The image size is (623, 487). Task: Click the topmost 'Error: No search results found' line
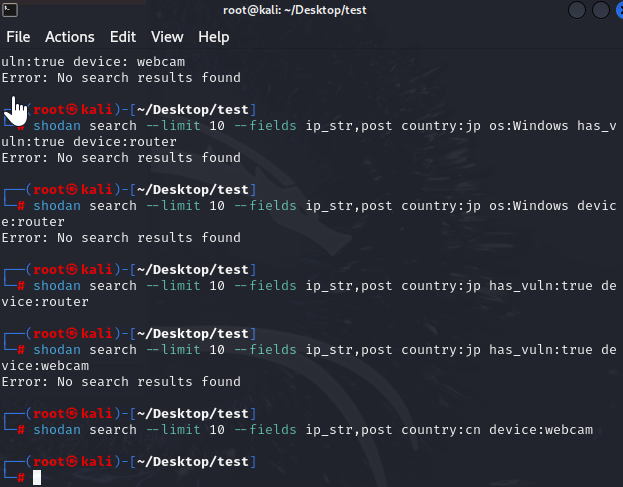[x=121, y=77]
